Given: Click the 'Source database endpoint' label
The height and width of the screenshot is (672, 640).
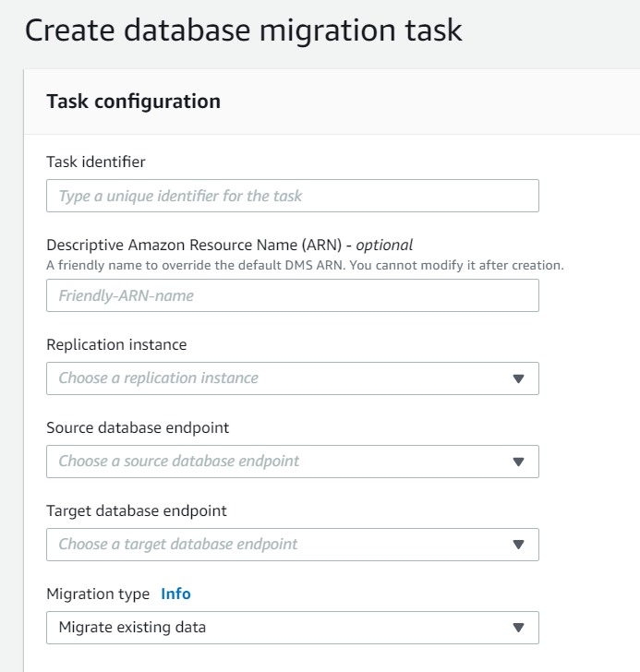Looking at the screenshot, I should click(x=138, y=427).
